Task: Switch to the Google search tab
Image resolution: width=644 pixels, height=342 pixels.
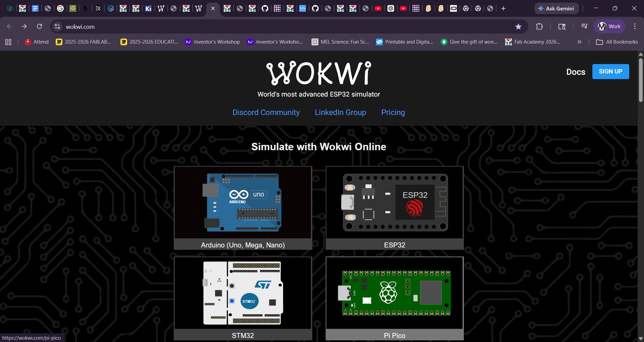Action: (x=60, y=8)
